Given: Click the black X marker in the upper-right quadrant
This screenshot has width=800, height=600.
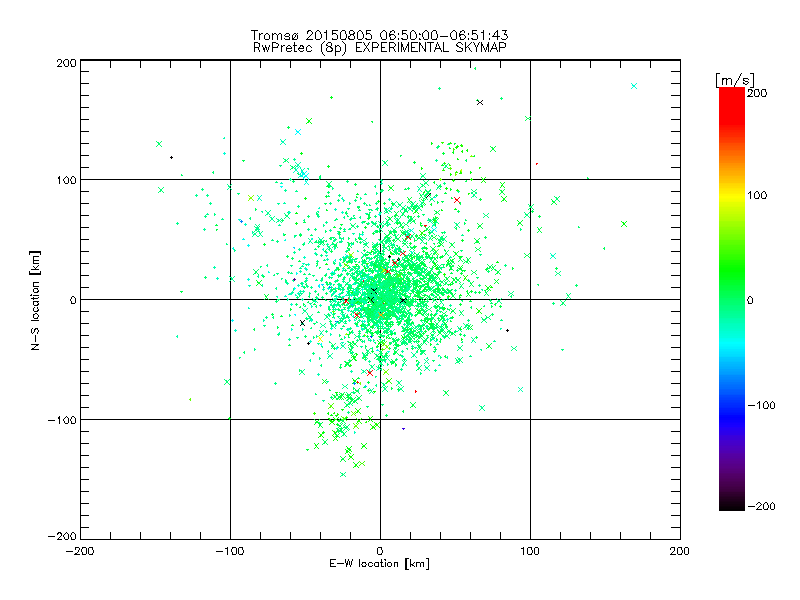Looking at the screenshot, I should 480,103.
